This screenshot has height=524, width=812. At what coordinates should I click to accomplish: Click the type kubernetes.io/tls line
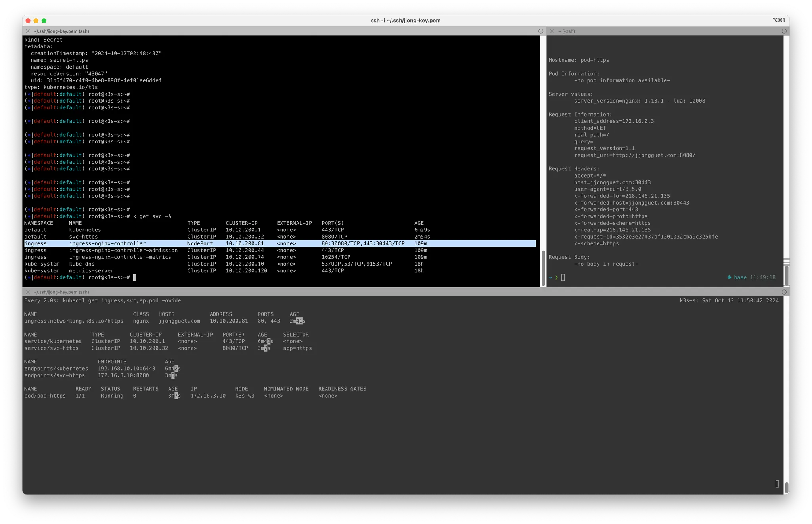(x=61, y=87)
